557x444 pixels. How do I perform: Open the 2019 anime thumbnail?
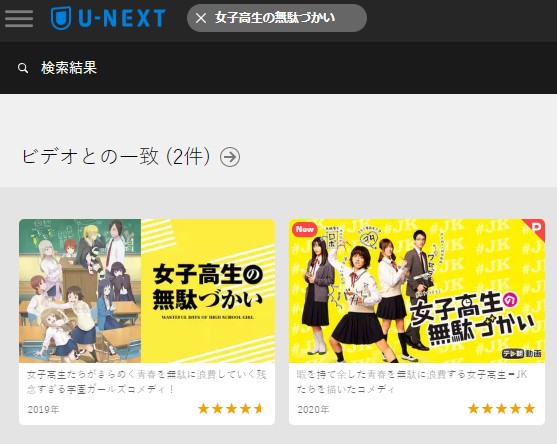[x=147, y=291]
